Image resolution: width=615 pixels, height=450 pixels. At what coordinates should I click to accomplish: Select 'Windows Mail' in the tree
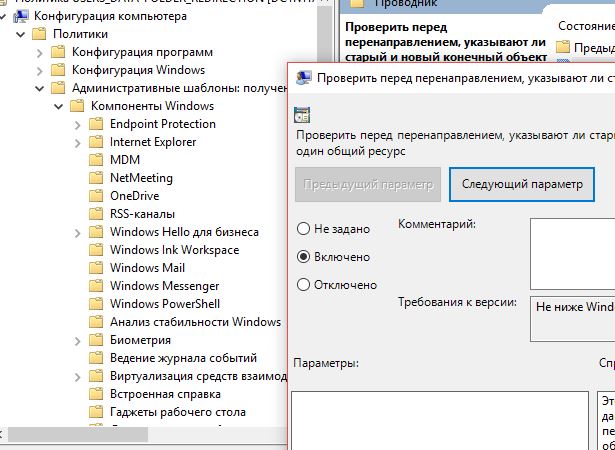point(147,268)
